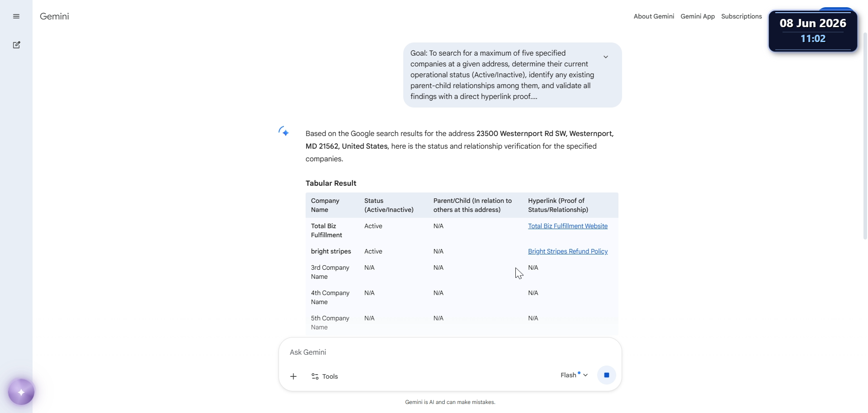Open the Subscriptions page
The width and height of the screenshot is (868, 413).
click(x=741, y=16)
